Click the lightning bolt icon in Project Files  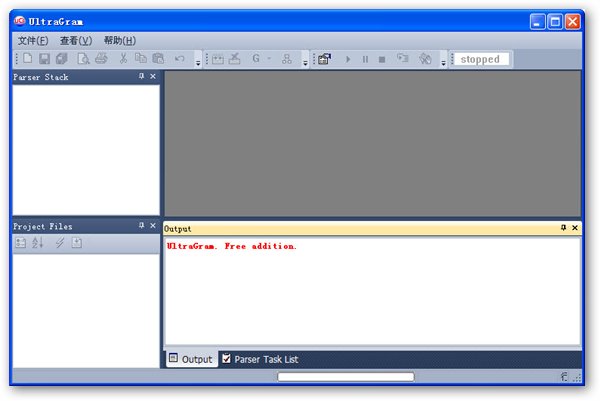click(x=59, y=243)
